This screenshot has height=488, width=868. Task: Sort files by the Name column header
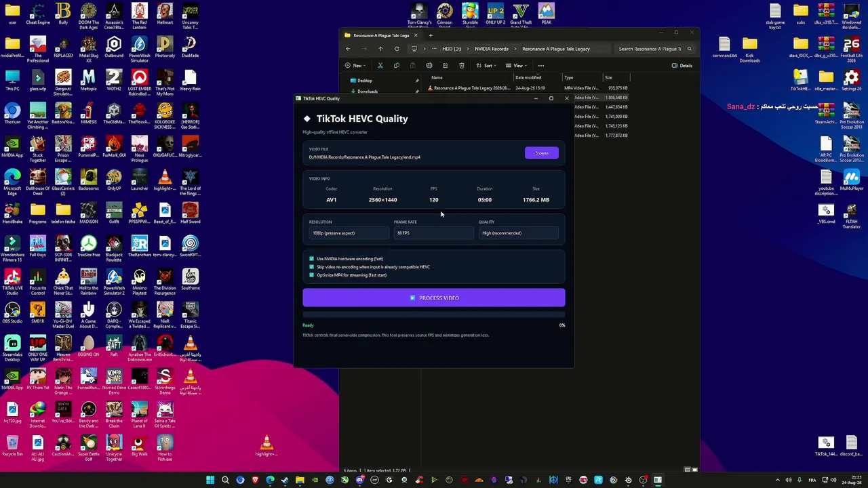point(437,78)
